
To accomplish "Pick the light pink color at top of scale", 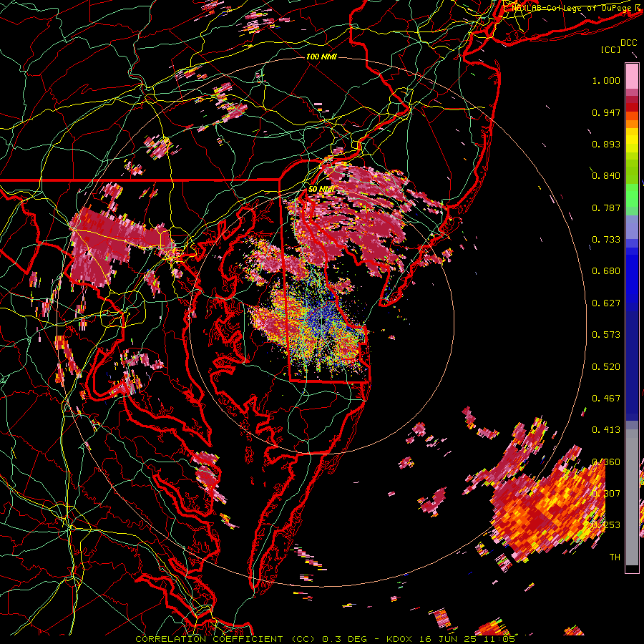I will coord(632,76).
